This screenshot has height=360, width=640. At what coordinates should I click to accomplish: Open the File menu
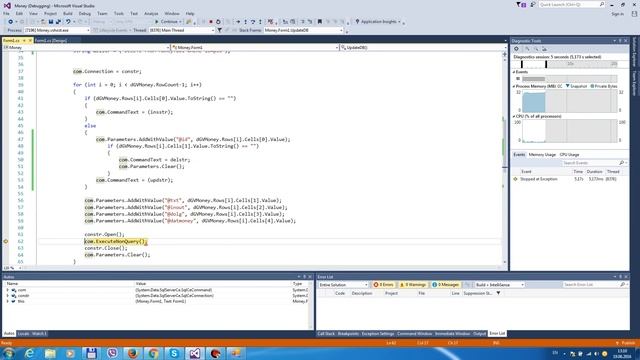(6, 13)
